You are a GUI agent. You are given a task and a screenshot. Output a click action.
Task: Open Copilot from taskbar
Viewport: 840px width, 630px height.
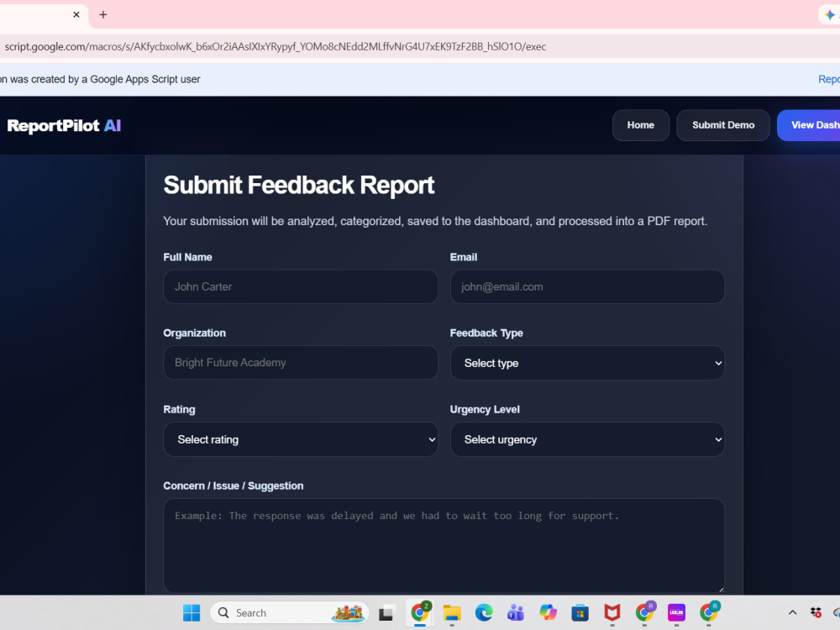coord(548,612)
